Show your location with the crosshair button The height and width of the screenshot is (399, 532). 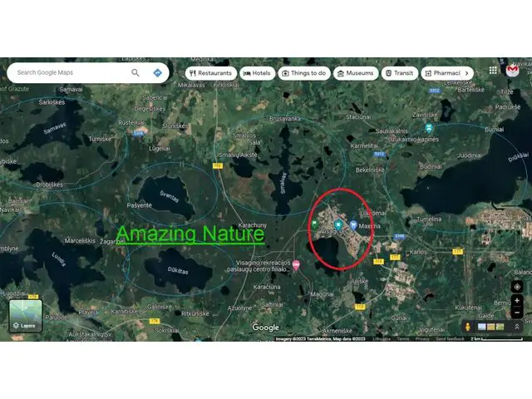pos(517,287)
